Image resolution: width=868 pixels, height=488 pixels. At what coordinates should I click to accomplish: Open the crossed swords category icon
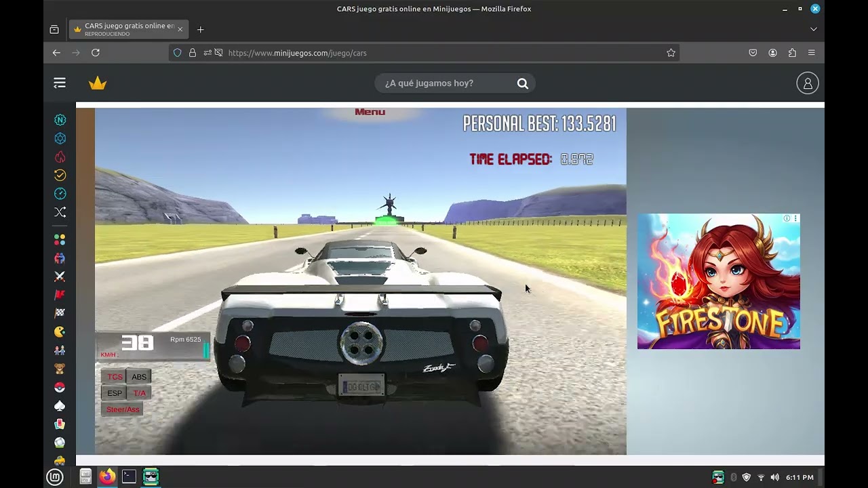(x=60, y=277)
